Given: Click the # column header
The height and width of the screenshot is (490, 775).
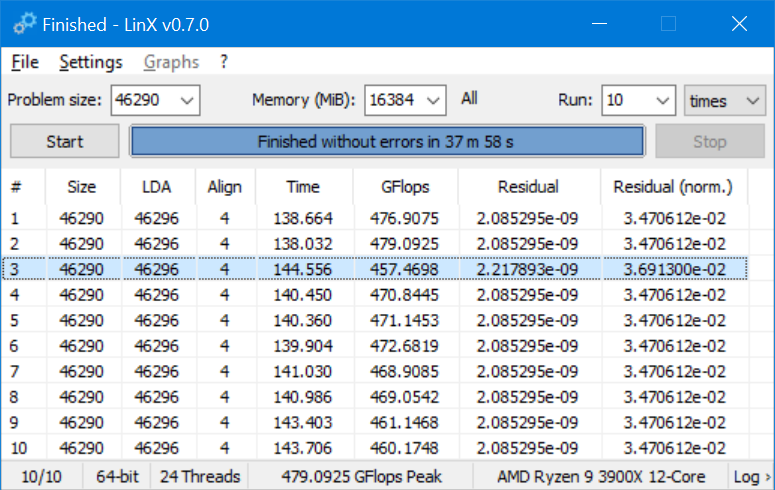Looking at the screenshot, I should point(23,187).
